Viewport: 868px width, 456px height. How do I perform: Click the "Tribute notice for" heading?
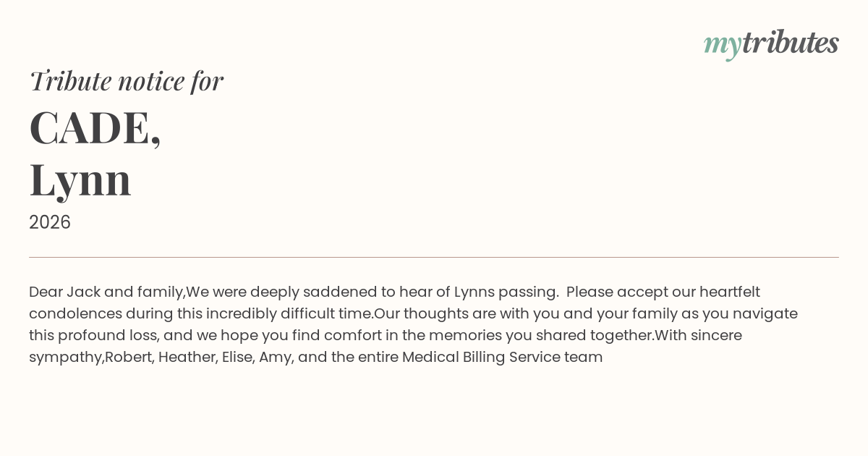126,80
